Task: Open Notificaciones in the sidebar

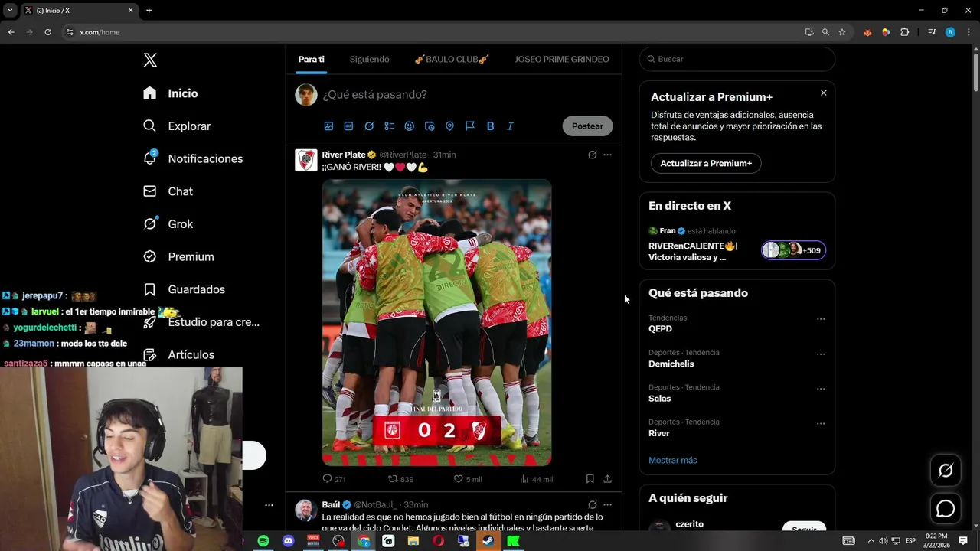Action: 193,158
